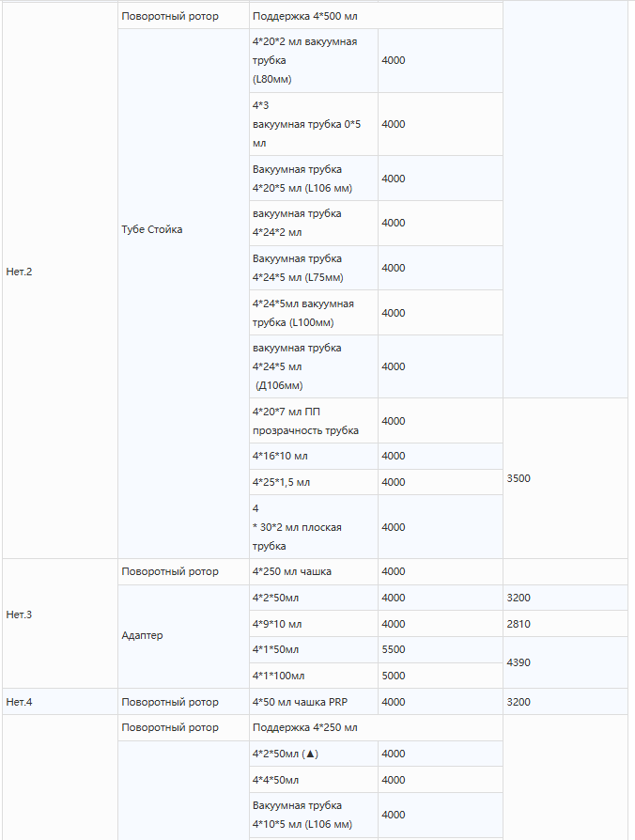635x840 pixels.
Task: Select the "Поддержка 4*500 мл" cell
Action: 305,17
